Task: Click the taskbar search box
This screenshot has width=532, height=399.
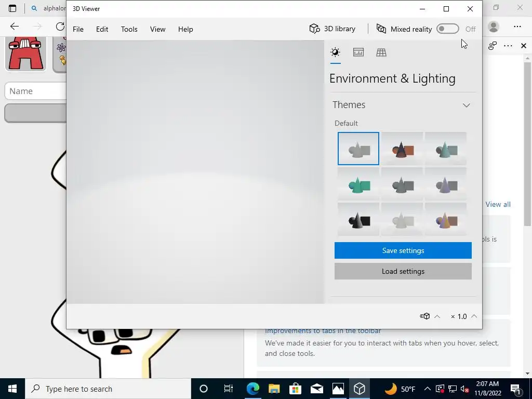Action: pos(108,389)
